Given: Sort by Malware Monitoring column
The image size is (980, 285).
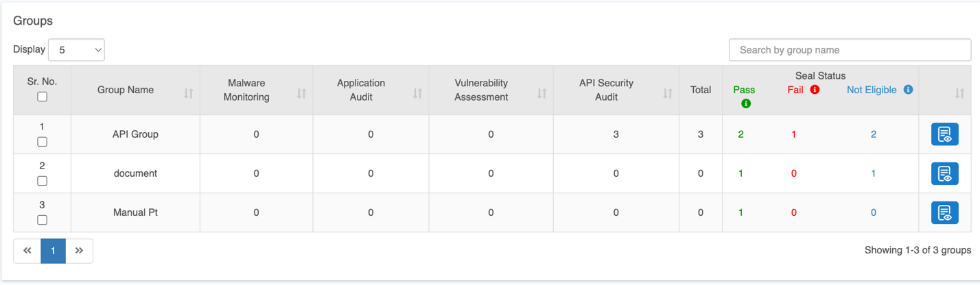Looking at the screenshot, I should click(x=301, y=94).
